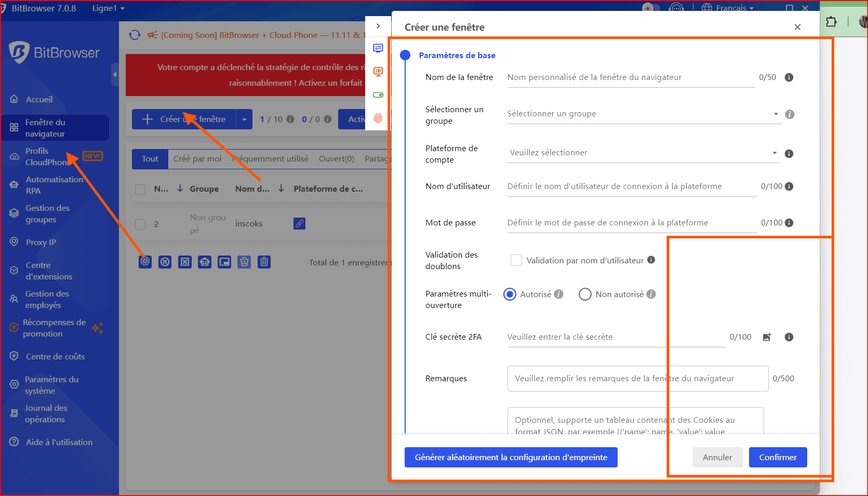Enable Validation par nom d'utilisateur checkbox
Screen dimensions: 868x496
click(516, 260)
